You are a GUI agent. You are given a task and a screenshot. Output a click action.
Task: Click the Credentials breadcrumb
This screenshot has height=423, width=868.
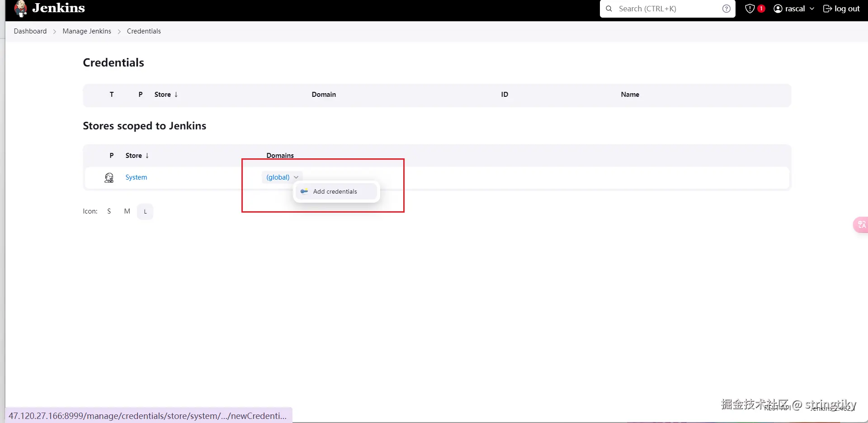coord(144,31)
